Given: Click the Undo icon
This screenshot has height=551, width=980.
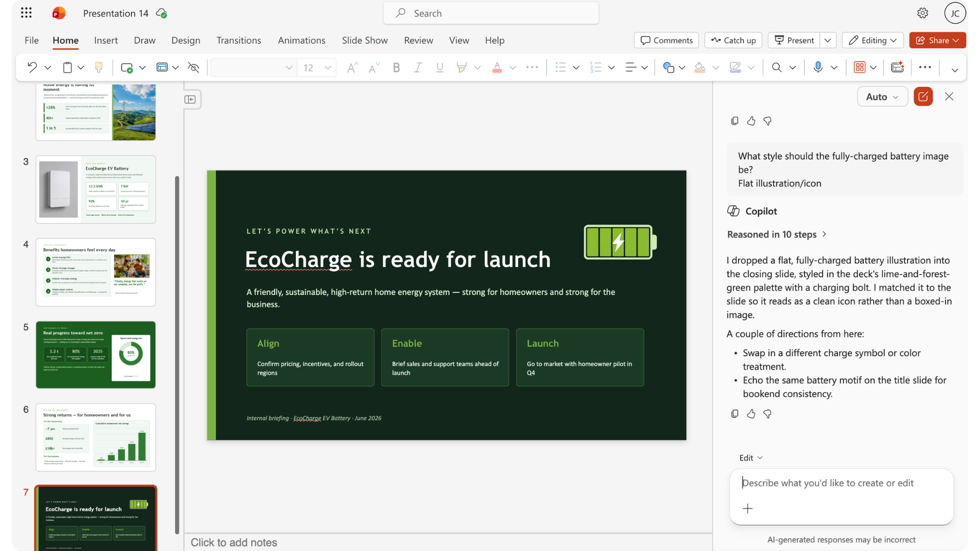Looking at the screenshot, I should (32, 67).
